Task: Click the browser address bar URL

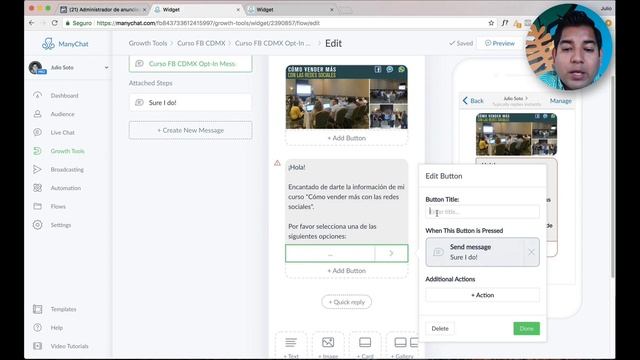Action: 208,23
